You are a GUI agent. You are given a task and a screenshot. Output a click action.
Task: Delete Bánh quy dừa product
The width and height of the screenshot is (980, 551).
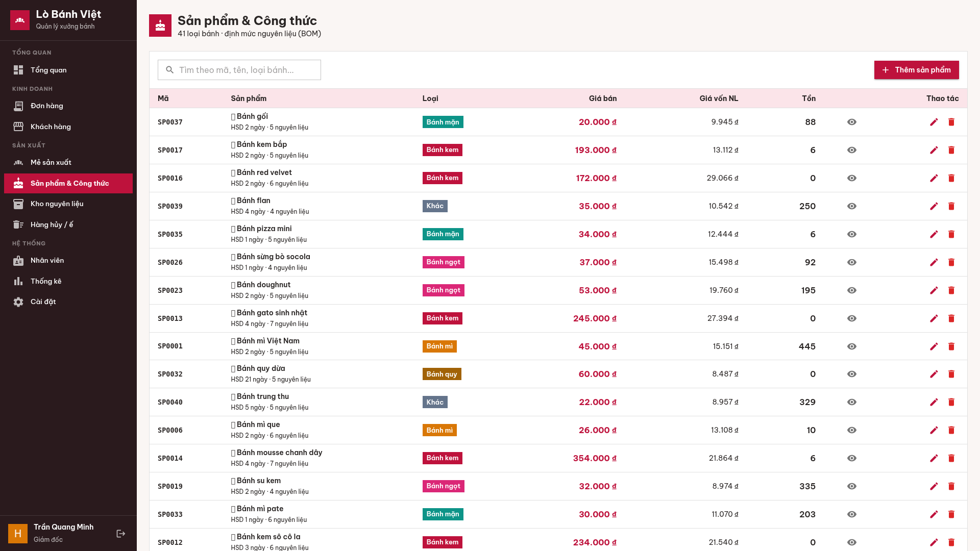point(951,374)
